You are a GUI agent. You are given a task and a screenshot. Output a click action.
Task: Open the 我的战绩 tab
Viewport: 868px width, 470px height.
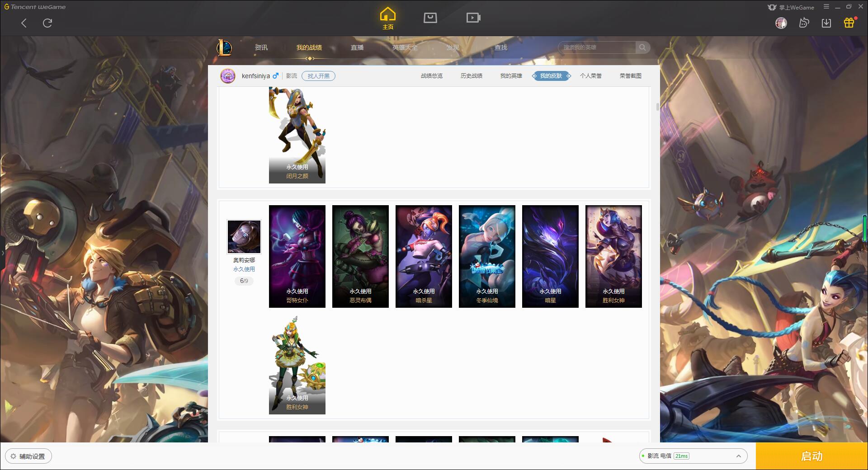[309, 47]
